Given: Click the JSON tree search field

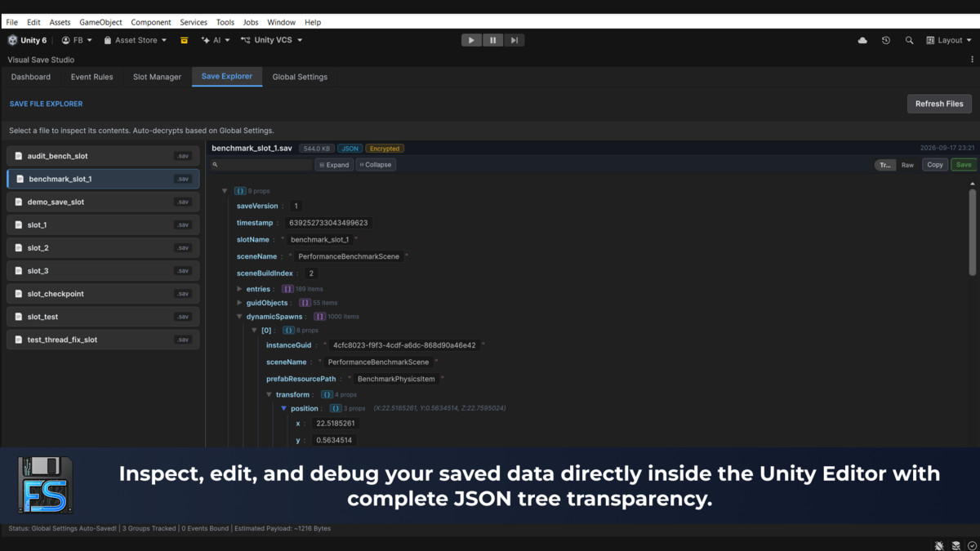Looking at the screenshot, I should (261, 165).
